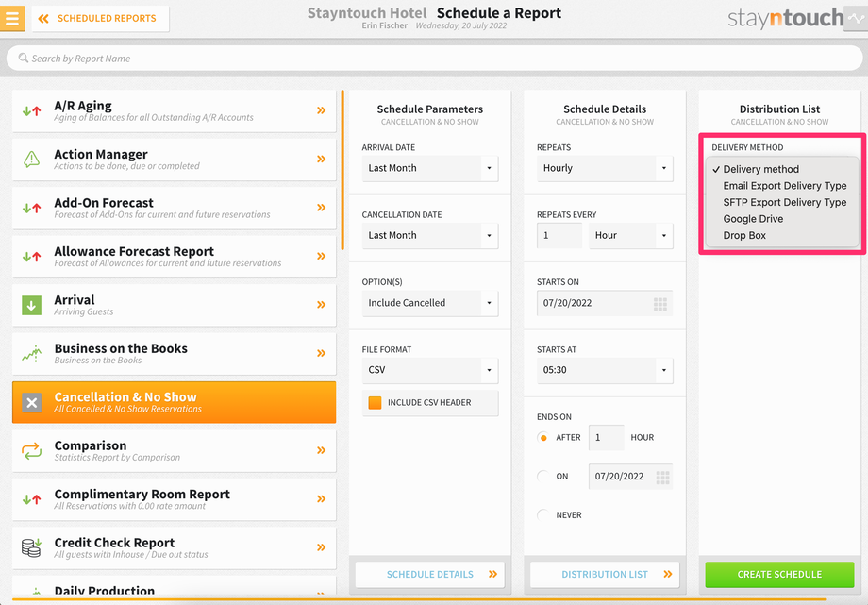Open the Starts At 05:30 dropdown

pyautogui.click(x=605, y=370)
